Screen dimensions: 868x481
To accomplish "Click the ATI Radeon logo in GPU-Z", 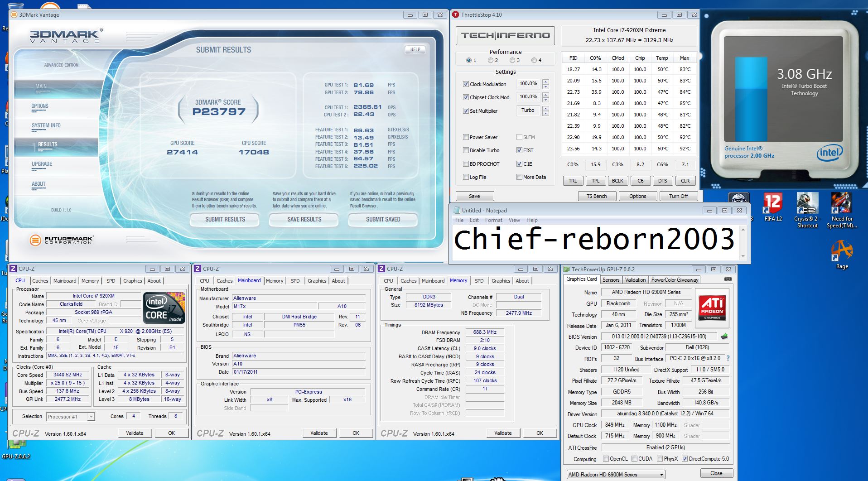I will [712, 308].
